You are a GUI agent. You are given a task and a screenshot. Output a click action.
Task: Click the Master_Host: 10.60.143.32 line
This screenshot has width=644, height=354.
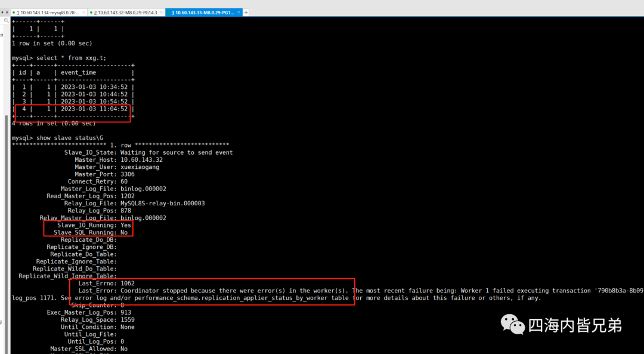coord(119,159)
